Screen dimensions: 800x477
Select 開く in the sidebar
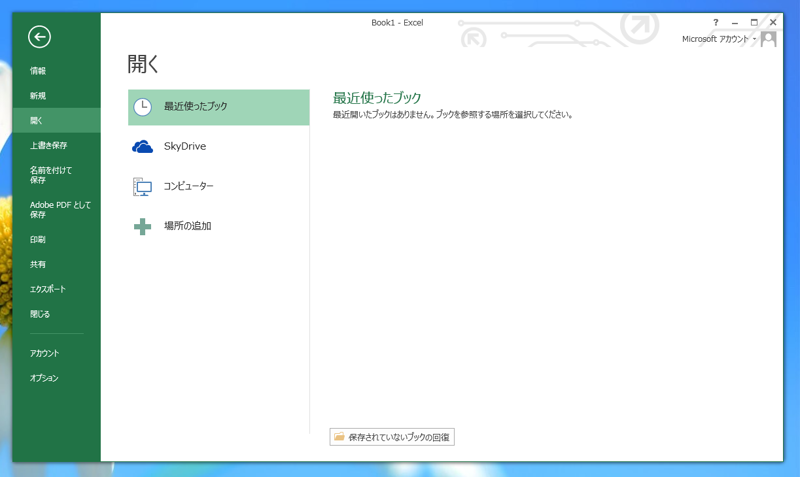57,120
